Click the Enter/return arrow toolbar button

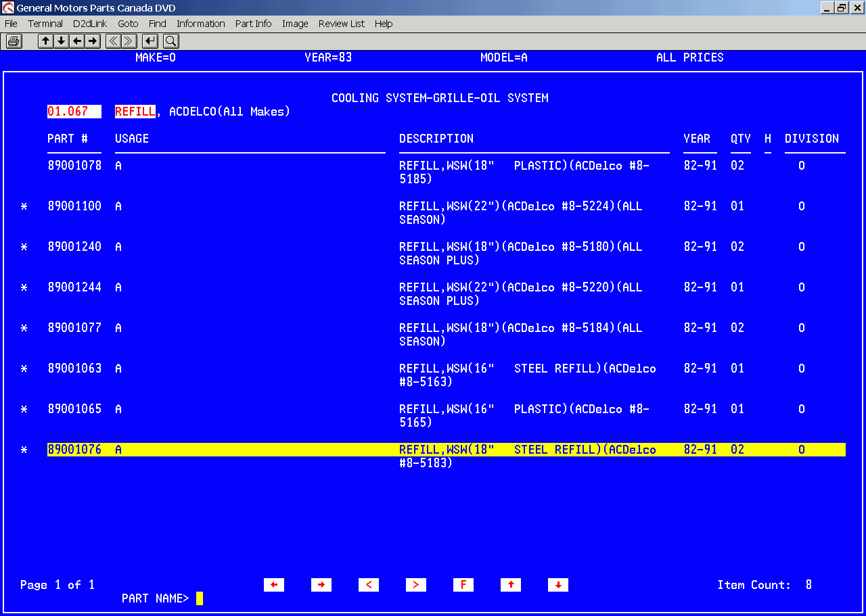tap(150, 41)
